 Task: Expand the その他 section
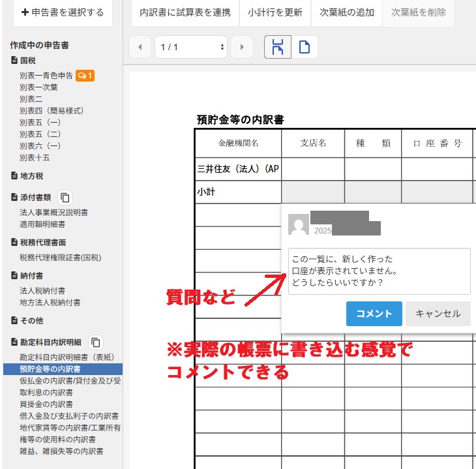tap(32, 320)
